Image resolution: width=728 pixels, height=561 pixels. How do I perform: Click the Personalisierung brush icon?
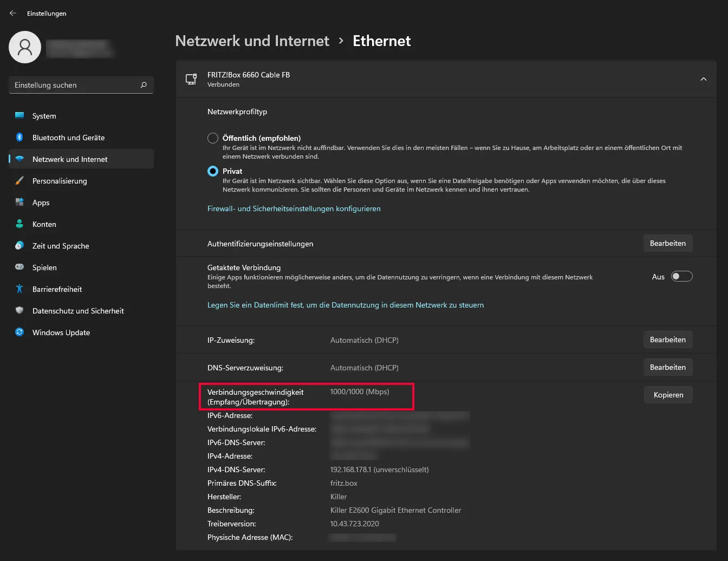coord(19,181)
